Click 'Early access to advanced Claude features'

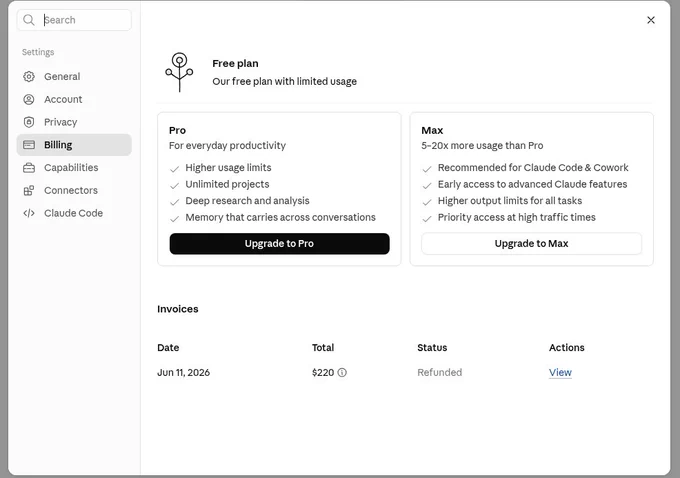(x=532, y=184)
